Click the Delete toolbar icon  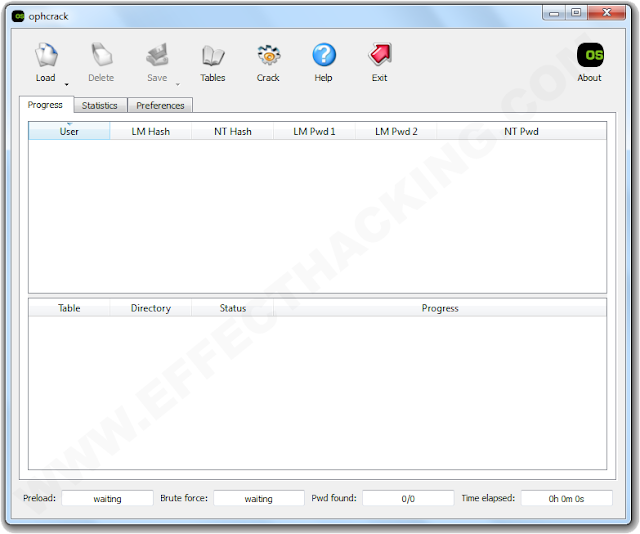[x=101, y=55]
